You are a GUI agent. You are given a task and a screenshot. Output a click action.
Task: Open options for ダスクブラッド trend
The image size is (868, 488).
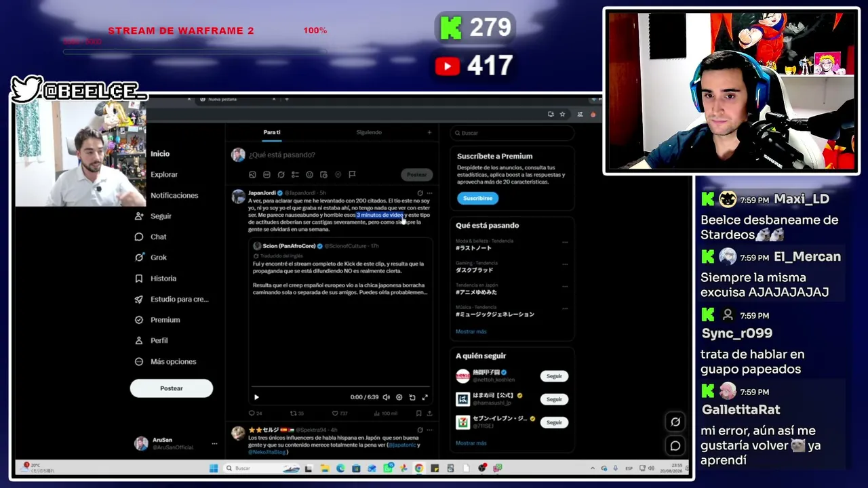[565, 264]
